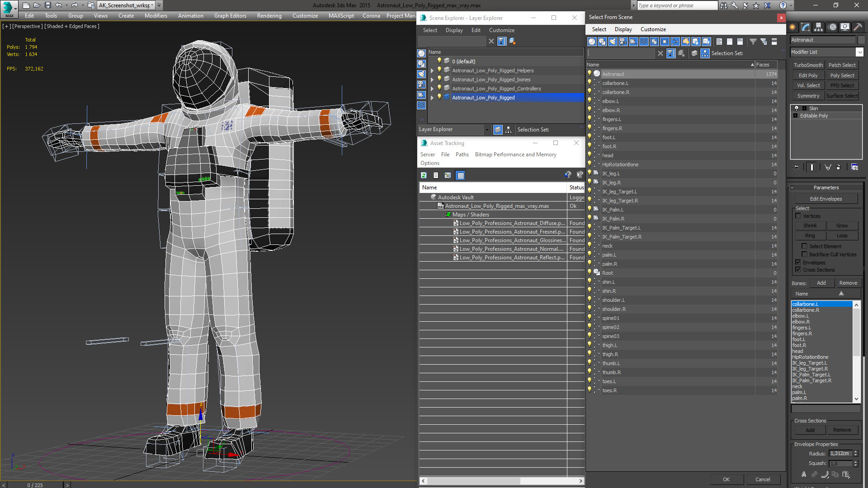868x488 pixels.
Task: Toggle Display Lights filter in Select From Scene
Action: [x=613, y=42]
